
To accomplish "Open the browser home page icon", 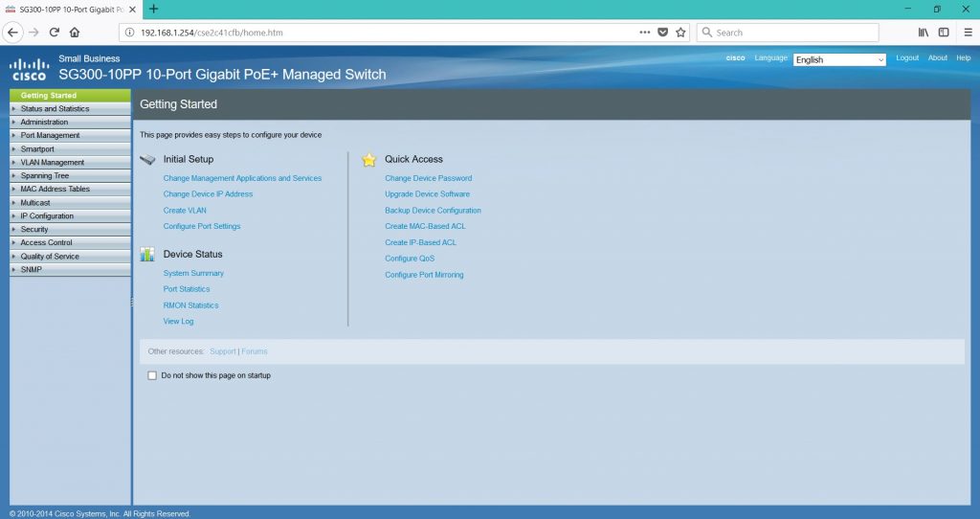I will pos(75,33).
